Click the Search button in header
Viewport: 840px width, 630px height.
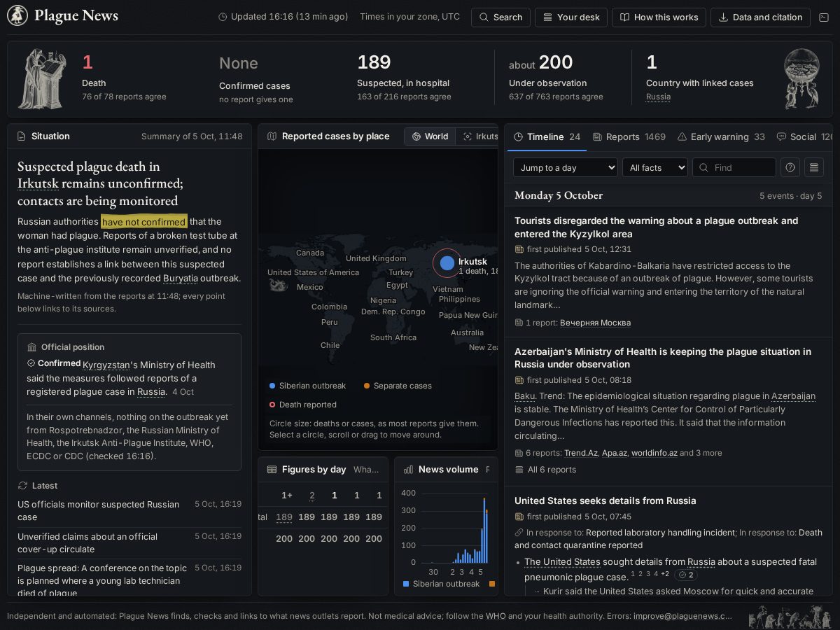point(500,17)
